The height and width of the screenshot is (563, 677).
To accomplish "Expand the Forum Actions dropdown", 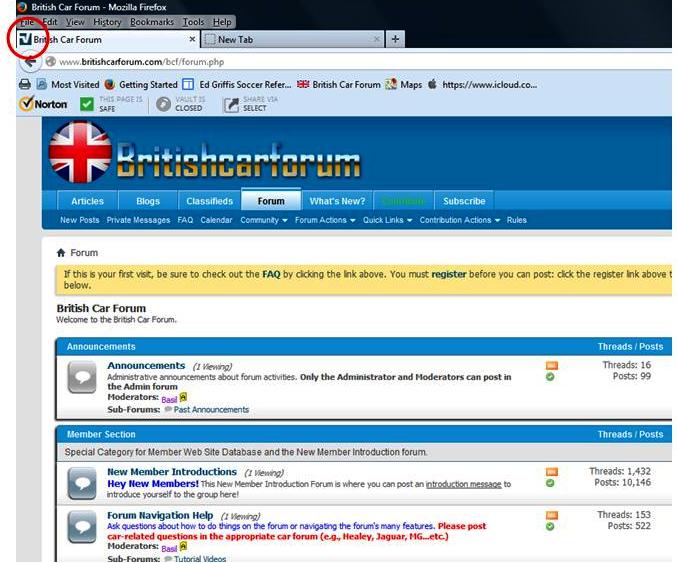I will [324, 220].
